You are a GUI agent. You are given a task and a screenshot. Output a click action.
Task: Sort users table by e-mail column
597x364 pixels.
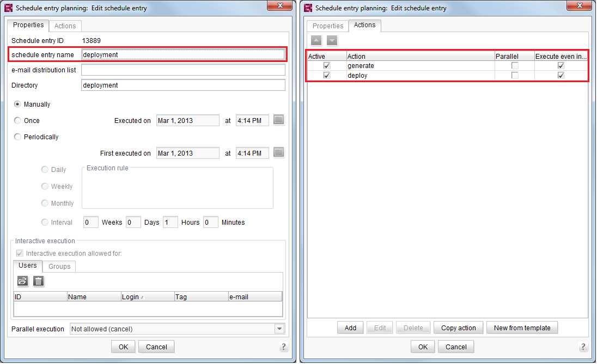(255, 297)
